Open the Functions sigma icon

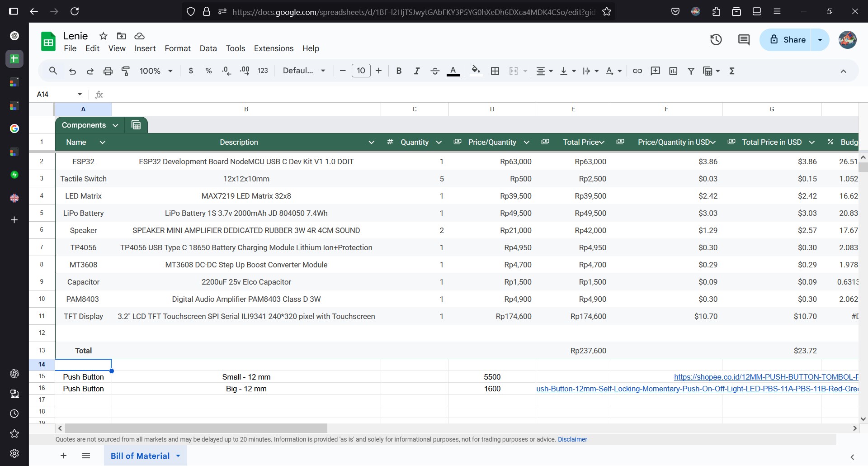(732, 71)
